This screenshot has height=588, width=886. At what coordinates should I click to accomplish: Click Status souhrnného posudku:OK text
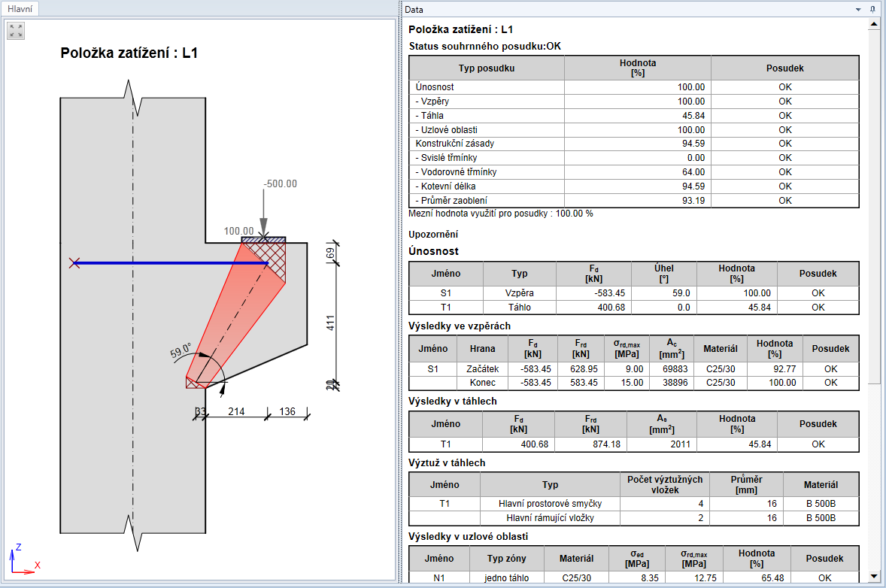(x=485, y=47)
